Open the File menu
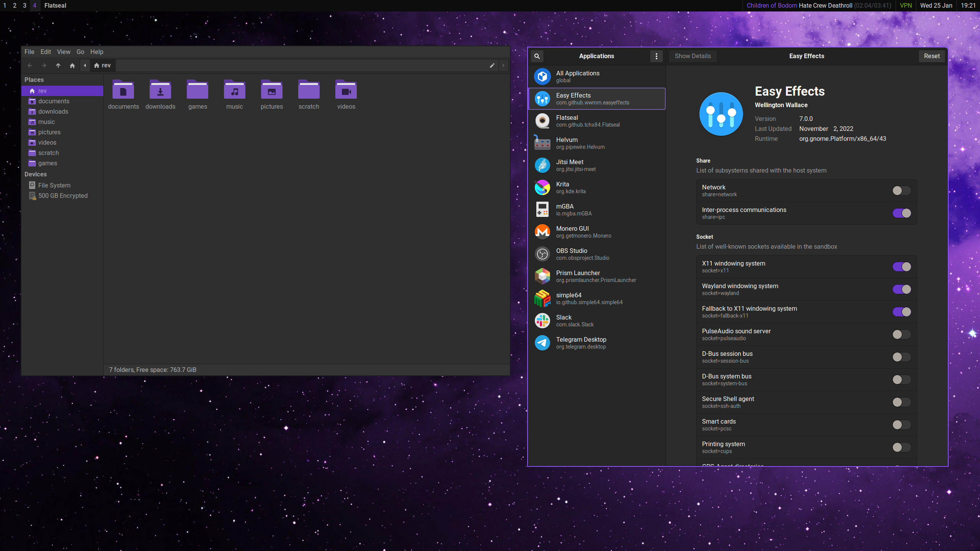Screen dimensions: 980x551 click(29, 52)
